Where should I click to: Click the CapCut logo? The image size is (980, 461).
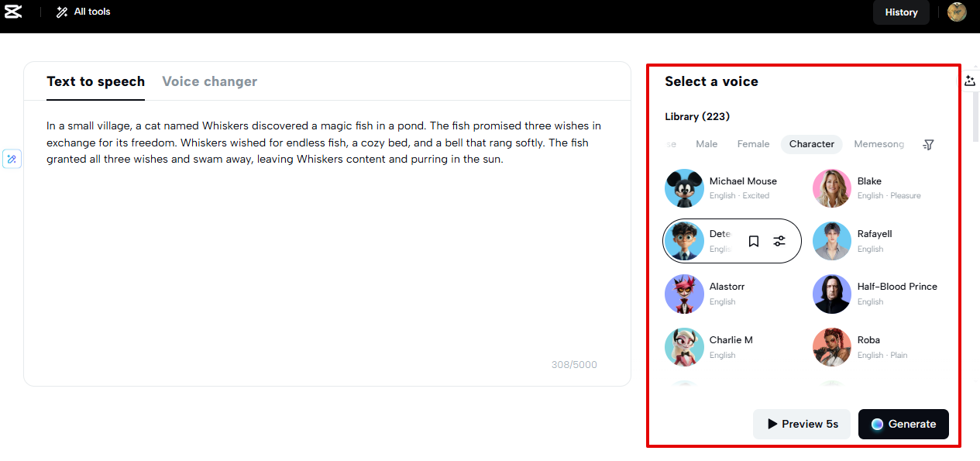(14, 12)
